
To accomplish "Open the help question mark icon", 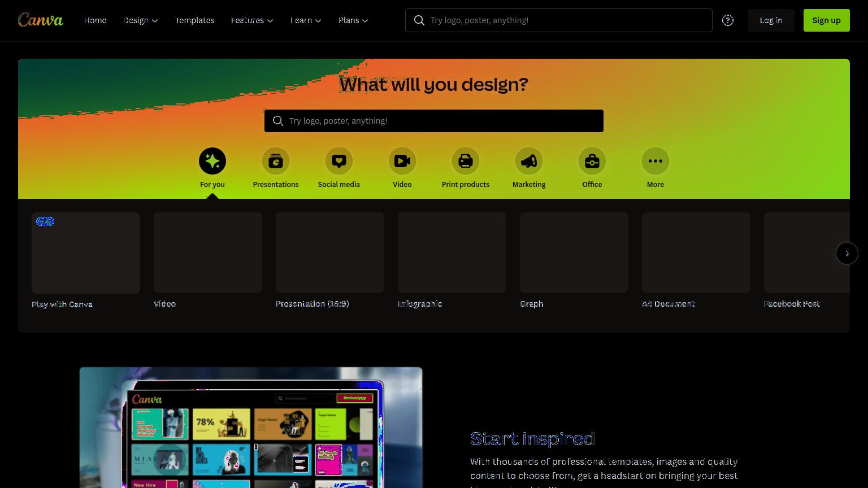I will [728, 20].
